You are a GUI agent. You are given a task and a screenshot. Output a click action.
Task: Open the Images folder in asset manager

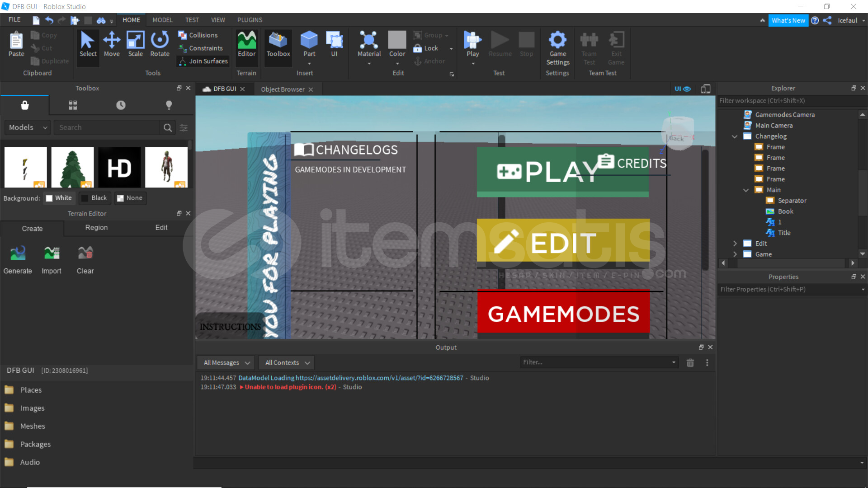point(33,408)
